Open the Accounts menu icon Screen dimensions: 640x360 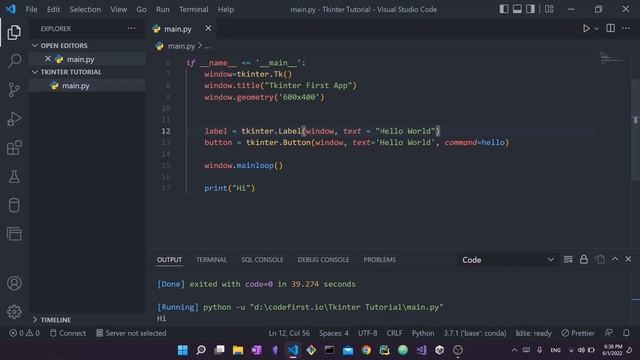click(14, 283)
